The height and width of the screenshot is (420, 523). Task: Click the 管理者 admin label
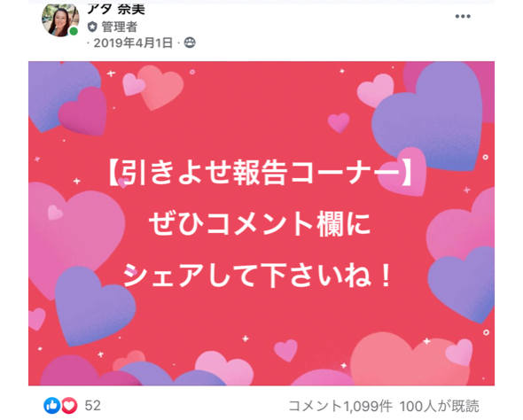[119, 27]
